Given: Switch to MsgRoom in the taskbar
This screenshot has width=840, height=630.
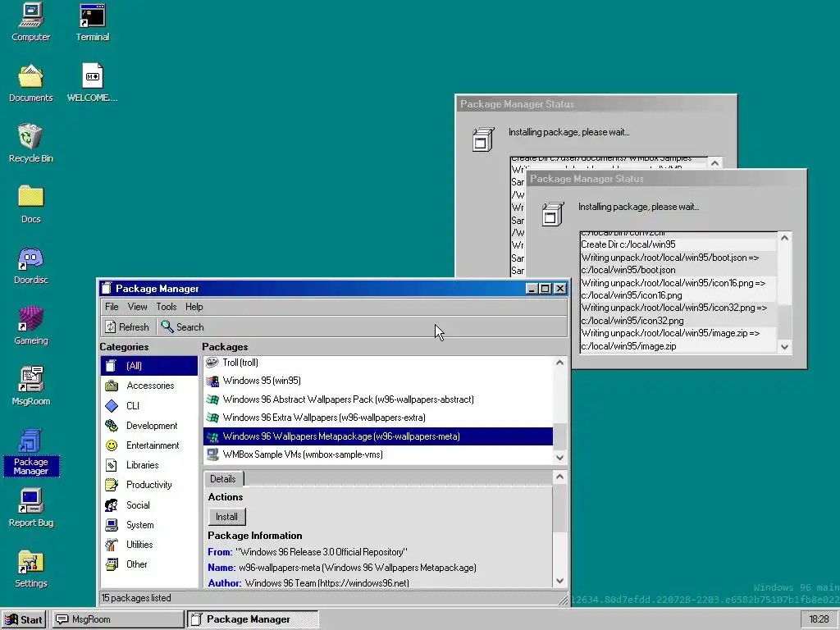Looking at the screenshot, I should [x=117, y=620].
